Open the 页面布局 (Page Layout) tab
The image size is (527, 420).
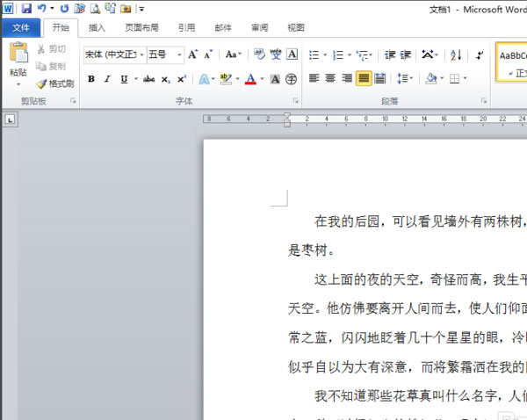pyautogui.click(x=141, y=27)
